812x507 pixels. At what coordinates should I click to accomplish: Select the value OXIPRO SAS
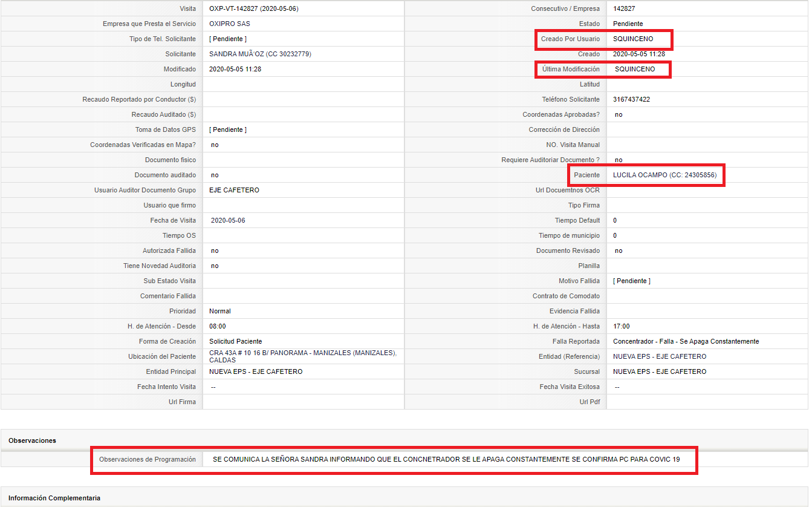click(230, 24)
